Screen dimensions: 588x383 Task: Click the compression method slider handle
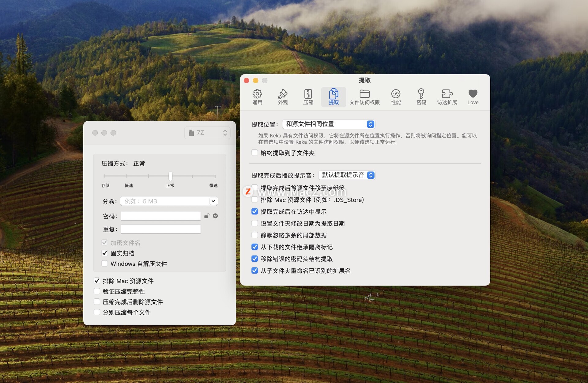171,176
